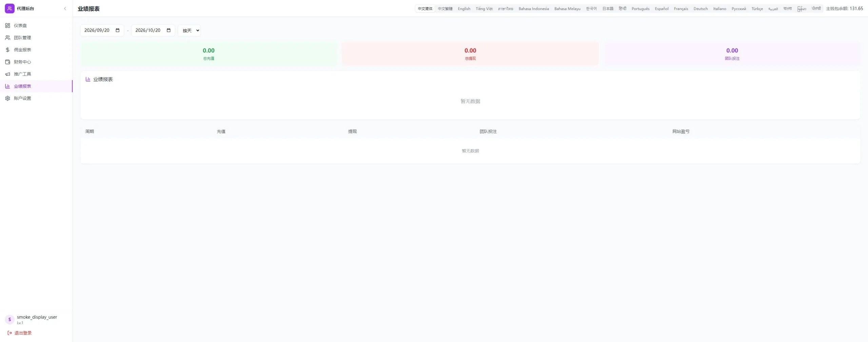Select 日本語 language
868x342 pixels.
608,8
